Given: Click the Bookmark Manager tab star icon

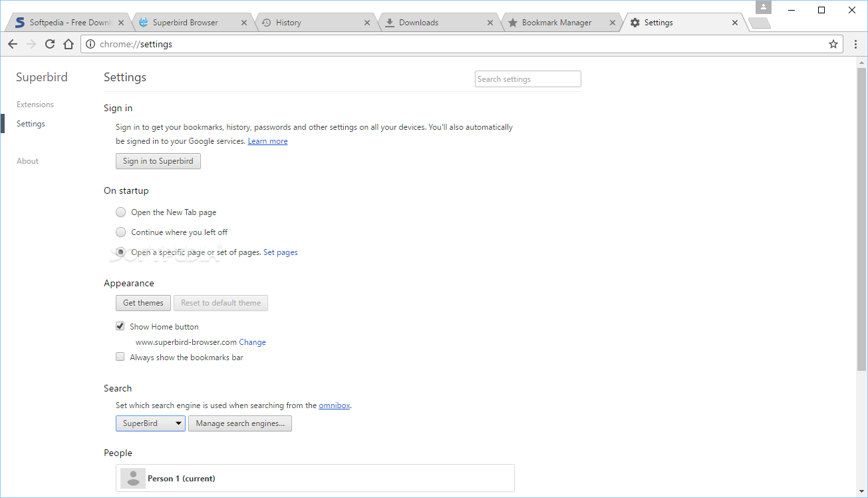Looking at the screenshot, I should pos(513,23).
